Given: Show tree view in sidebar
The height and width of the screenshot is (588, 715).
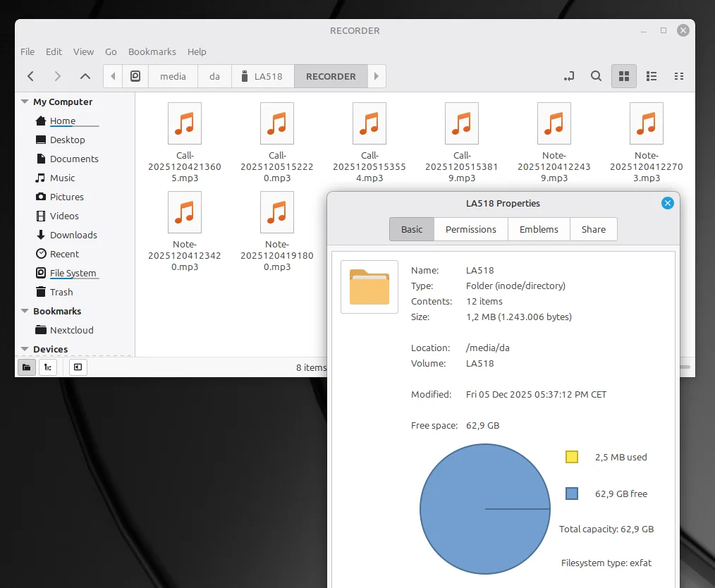Looking at the screenshot, I should coord(47,367).
